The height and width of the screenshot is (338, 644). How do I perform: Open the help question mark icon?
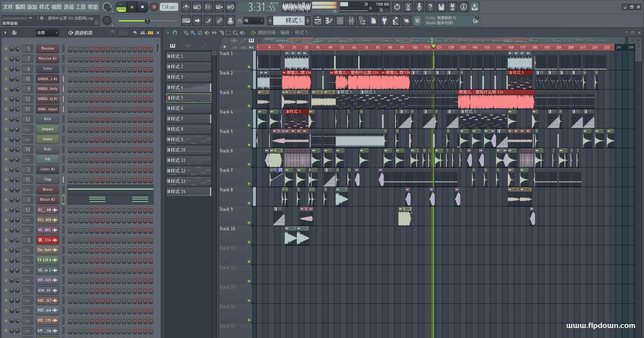(x=430, y=7)
